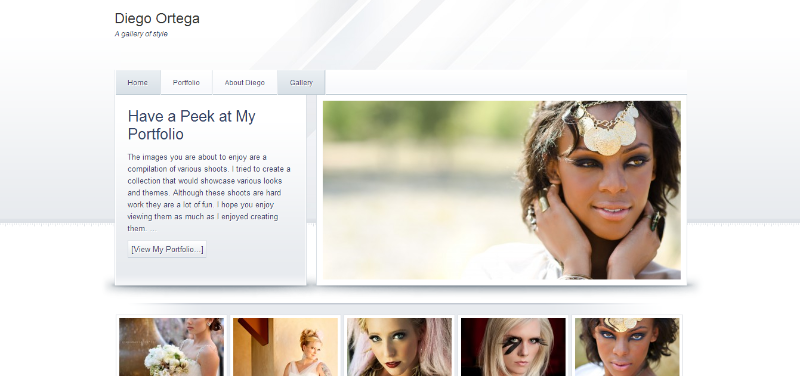Click the large featured image of woman with gold headpiece
This screenshot has width=800, height=376.
(x=502, y=190)
